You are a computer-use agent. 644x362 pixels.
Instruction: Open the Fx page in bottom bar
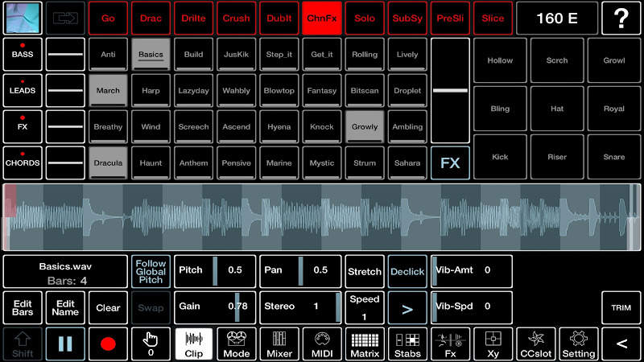[450, 344]
